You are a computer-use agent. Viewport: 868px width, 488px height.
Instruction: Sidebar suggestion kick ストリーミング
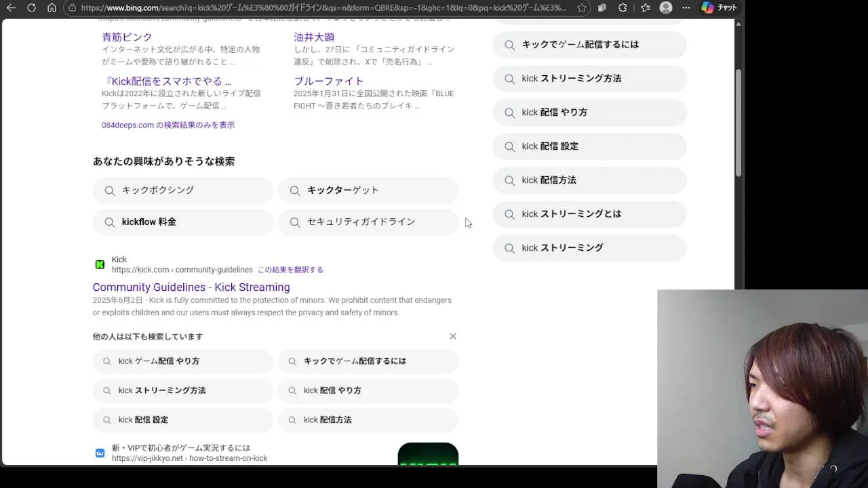(x=589, y=248)
